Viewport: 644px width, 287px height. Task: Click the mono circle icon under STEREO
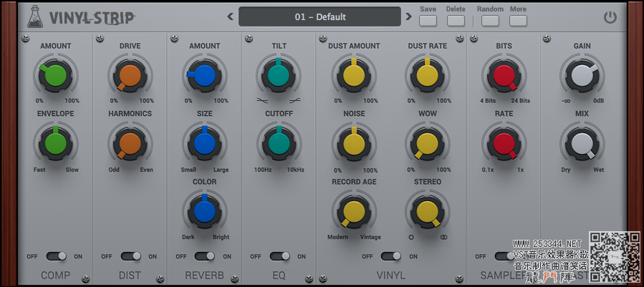410,237
